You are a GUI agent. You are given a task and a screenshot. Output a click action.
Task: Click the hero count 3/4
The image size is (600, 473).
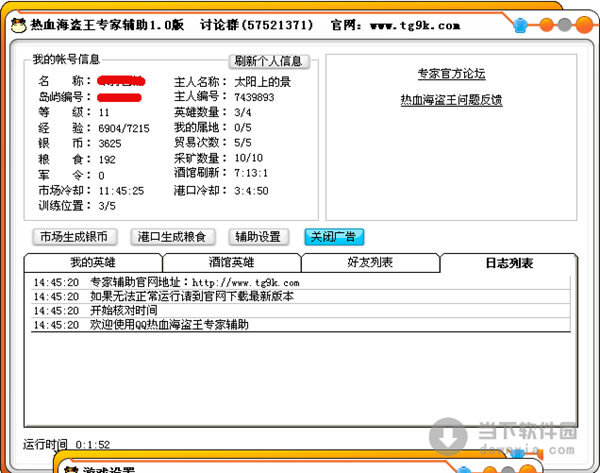(x=243, y=113)
